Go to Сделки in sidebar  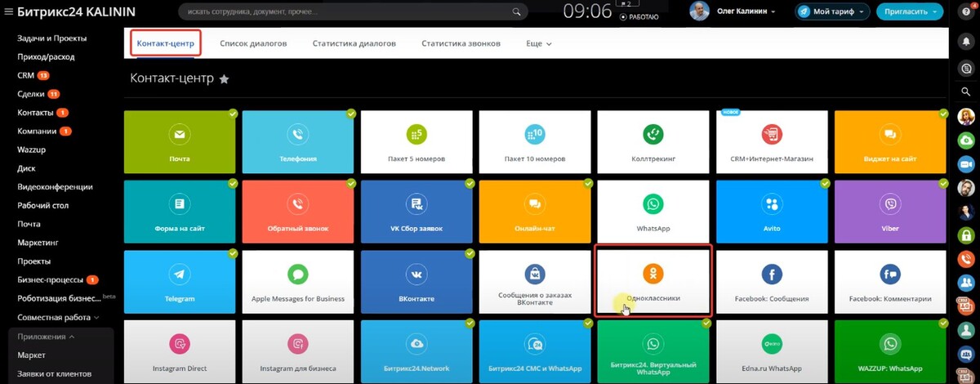point(31,94)
